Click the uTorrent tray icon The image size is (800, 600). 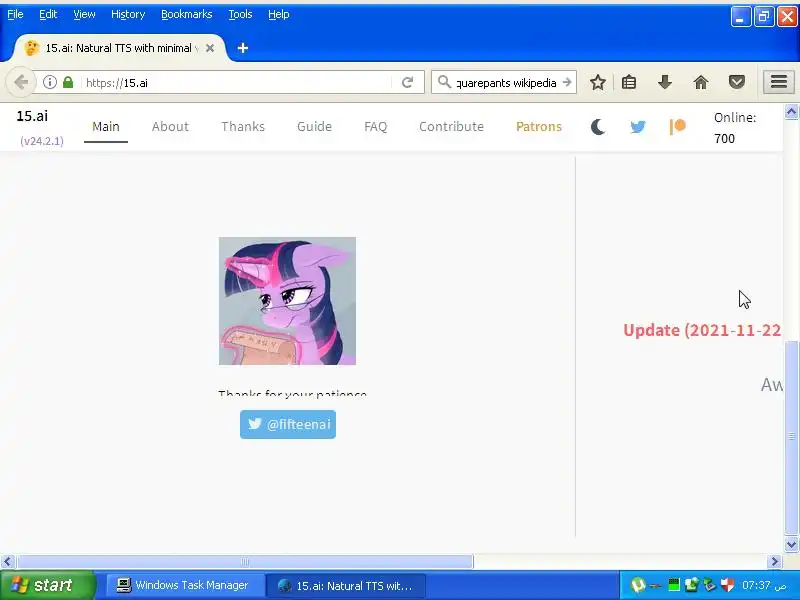638,585
